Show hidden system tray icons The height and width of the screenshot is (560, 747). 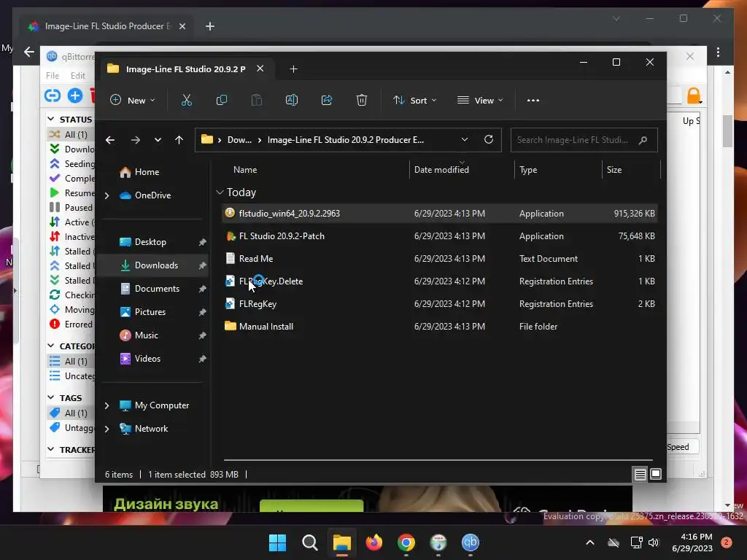(x=589, y=542)
